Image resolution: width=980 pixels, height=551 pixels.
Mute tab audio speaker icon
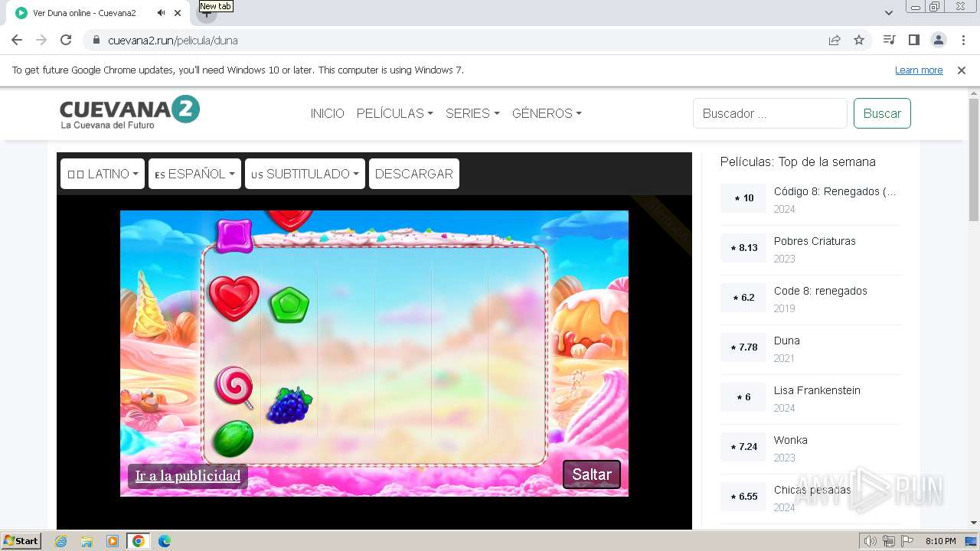click(161, 13)
